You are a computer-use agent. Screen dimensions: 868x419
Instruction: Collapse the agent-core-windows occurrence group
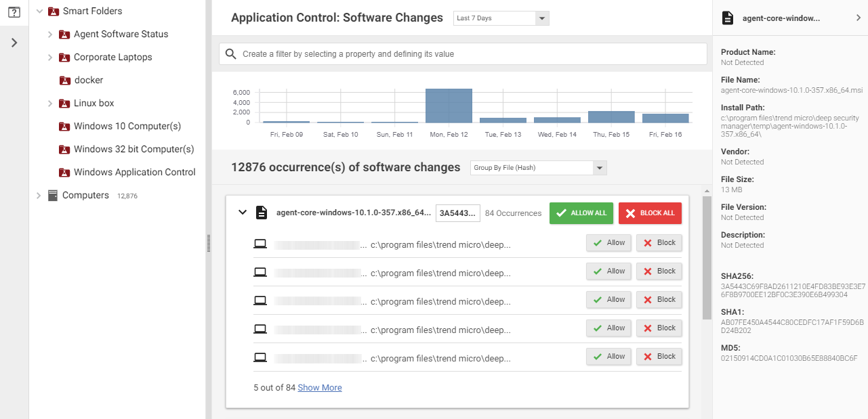coord(242,213)
